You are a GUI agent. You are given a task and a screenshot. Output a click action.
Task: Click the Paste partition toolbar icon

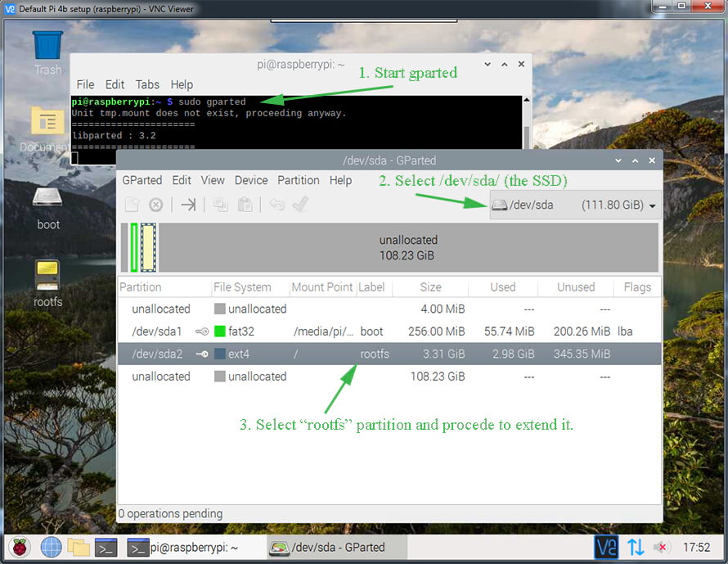click(245, 205)
